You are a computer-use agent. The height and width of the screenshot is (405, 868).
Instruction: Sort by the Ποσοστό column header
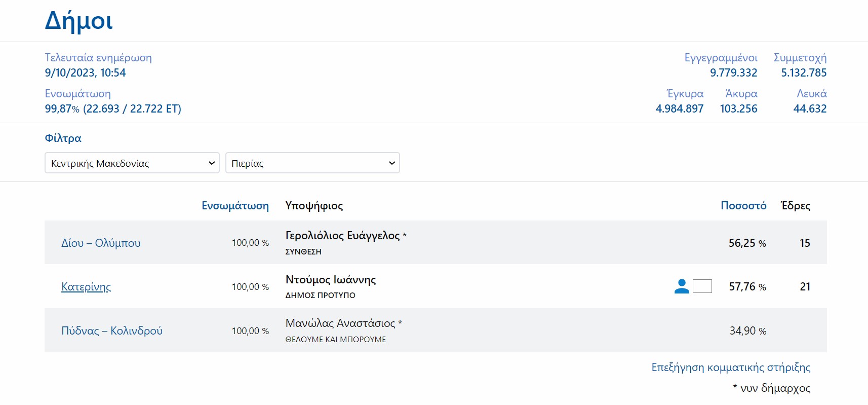pyautogui.click(x=743, y=206)
